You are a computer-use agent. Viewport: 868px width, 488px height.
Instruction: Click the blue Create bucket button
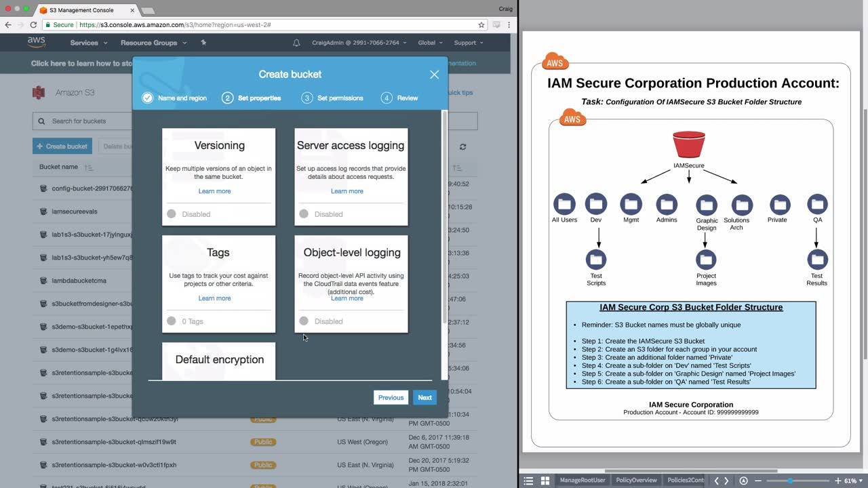coord(62,146)
